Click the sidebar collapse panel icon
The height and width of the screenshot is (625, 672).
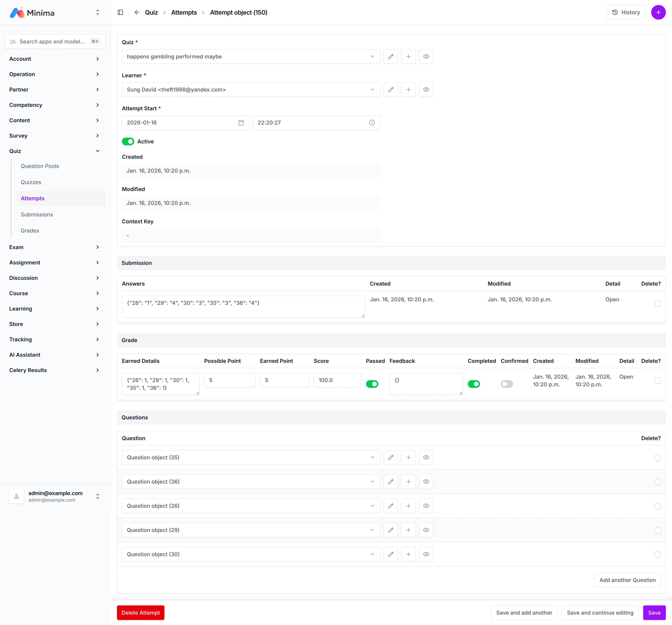pyautogui.click(x=120, y=12)
